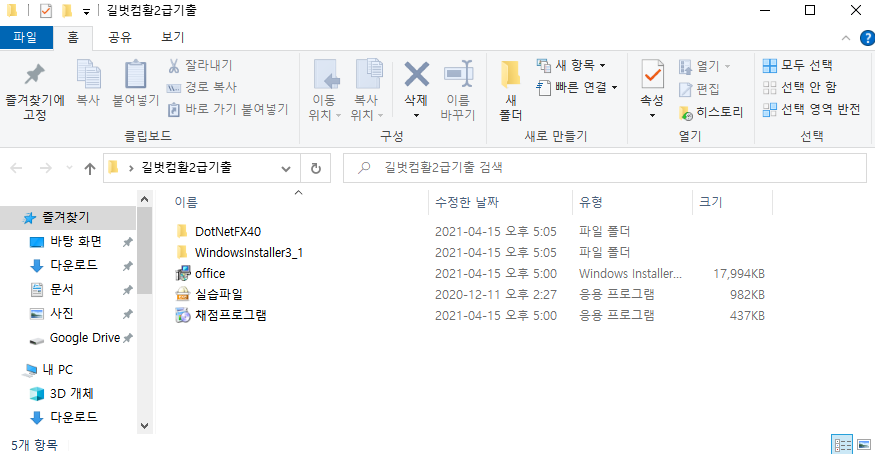Open 문서 in the navigation pane

pos(62,289)
